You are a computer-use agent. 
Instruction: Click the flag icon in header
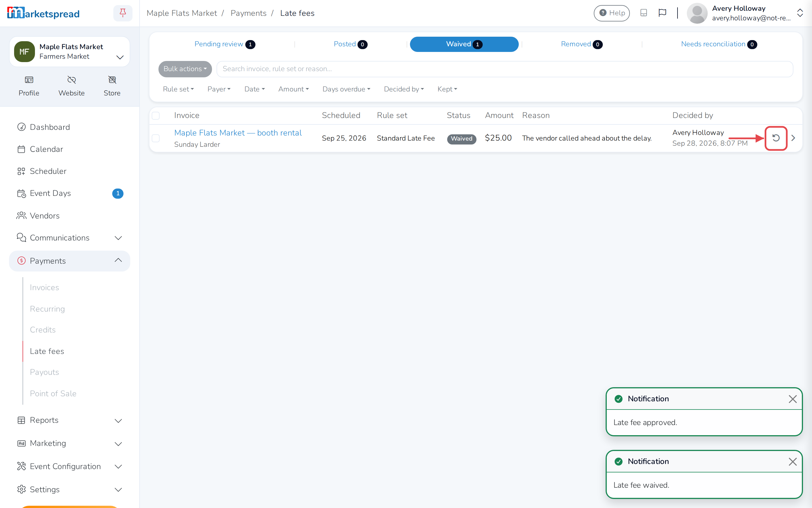point(662,13)
